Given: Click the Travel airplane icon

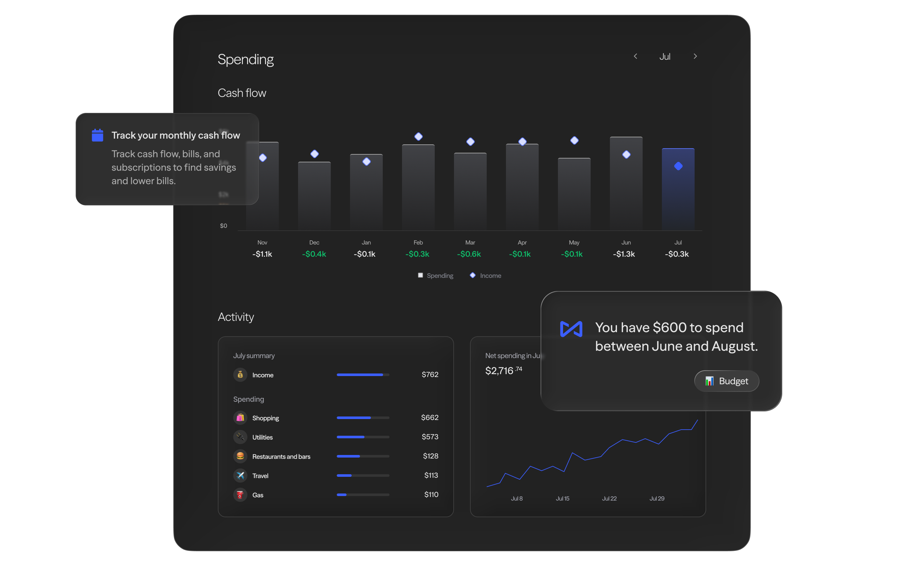Looking at the screenshot, I should pos(240,475).
